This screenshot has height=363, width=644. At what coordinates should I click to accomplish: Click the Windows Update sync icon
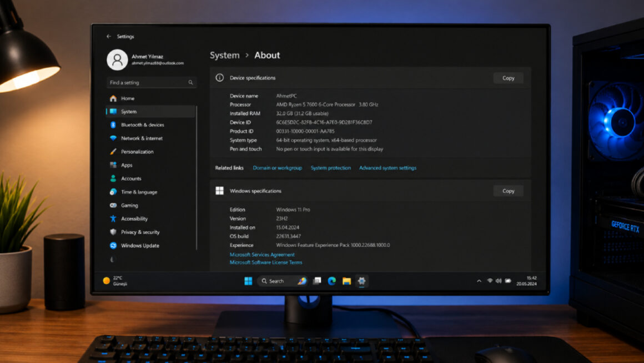click(x=113, y=245)
